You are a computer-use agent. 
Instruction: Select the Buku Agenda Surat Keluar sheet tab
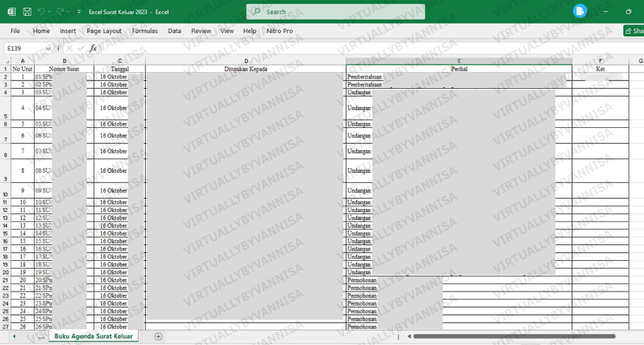click(x=94, y=337)
